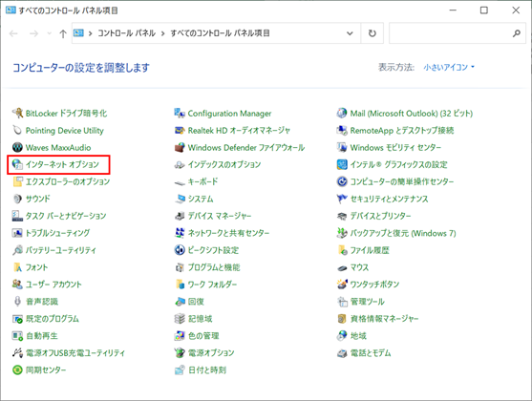
Task: Open the バッテリーユーティリティ icon
Action: click(17, 250)
